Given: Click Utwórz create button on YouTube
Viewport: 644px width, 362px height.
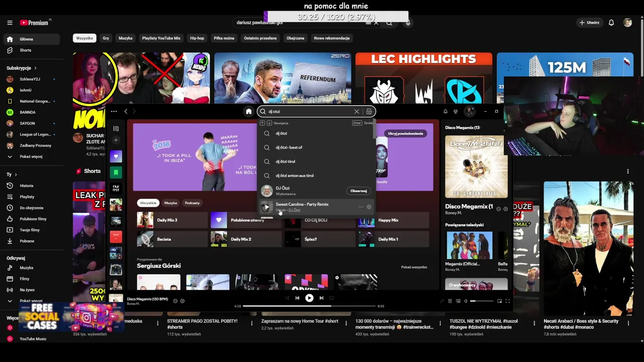Looking at the screenshot, I should 589,23.
